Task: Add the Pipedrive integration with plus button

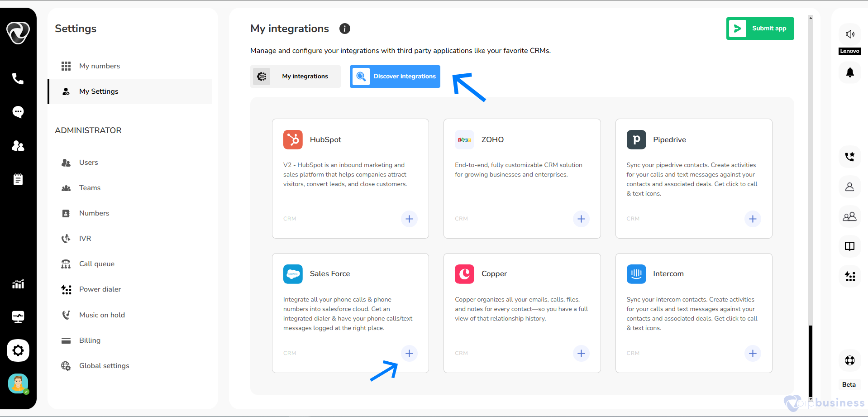Action: 753,219
